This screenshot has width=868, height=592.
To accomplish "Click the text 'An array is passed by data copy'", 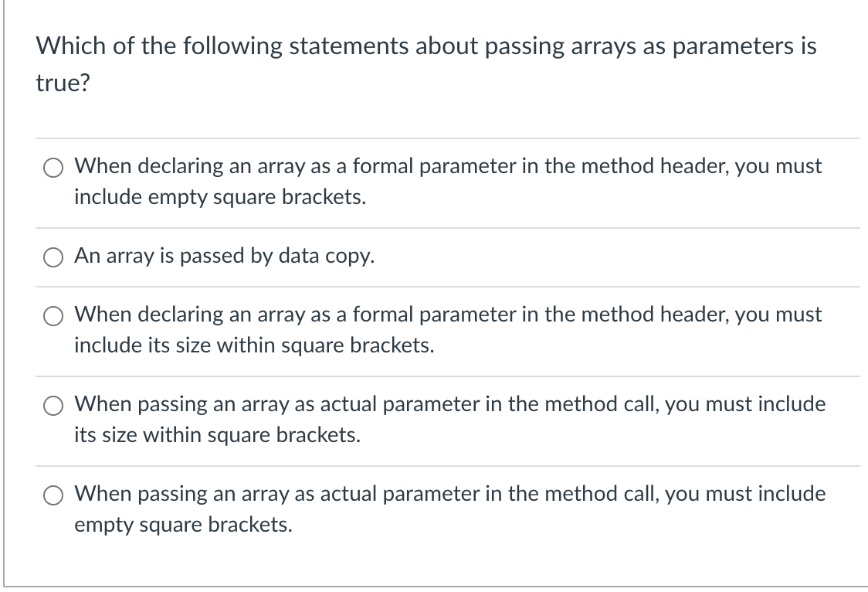I will (224, 257).
